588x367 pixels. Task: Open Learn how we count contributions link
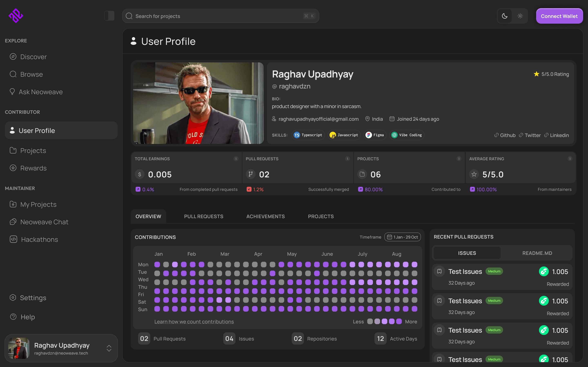[x=194, y=322]
